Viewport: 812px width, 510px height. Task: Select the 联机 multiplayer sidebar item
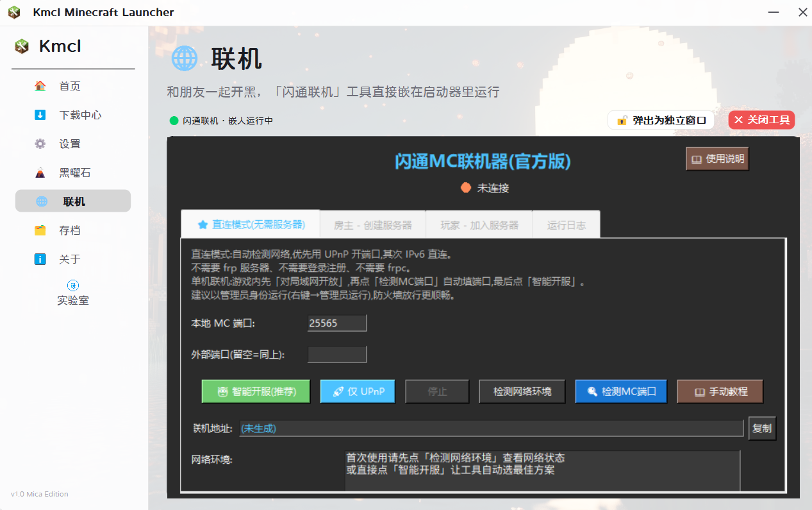[x=72, y=201]
